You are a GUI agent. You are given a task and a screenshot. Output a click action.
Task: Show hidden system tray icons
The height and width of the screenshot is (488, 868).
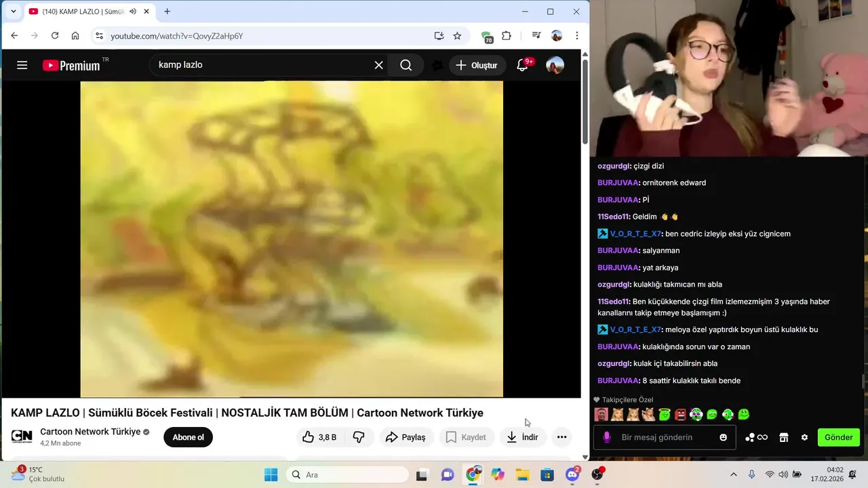coord(733,475)
